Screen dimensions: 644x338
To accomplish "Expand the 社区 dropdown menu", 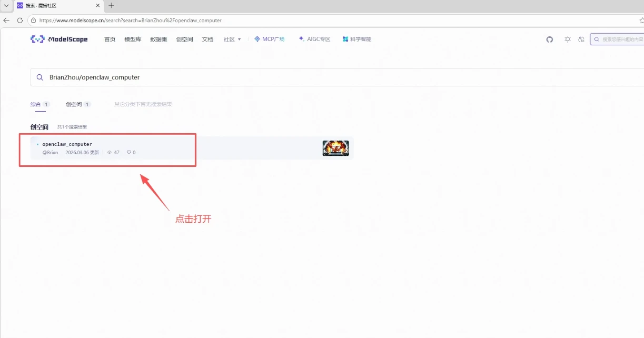I will (232, 39).
